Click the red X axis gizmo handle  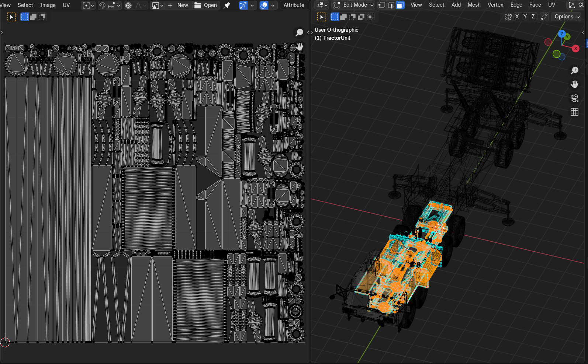575,49
